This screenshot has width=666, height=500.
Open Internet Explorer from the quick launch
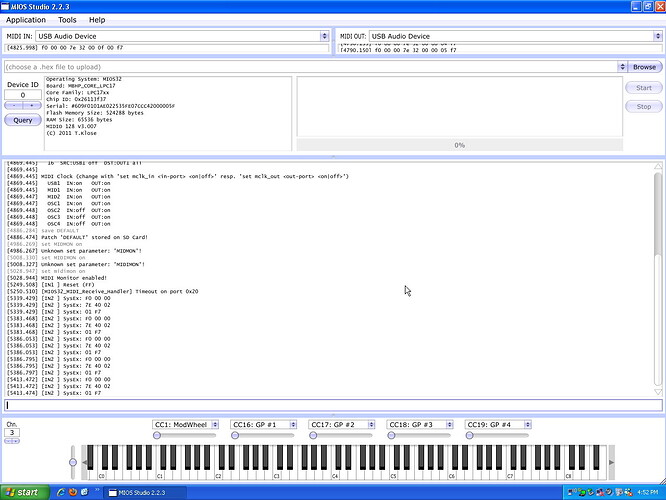click(x=61, y=492)
